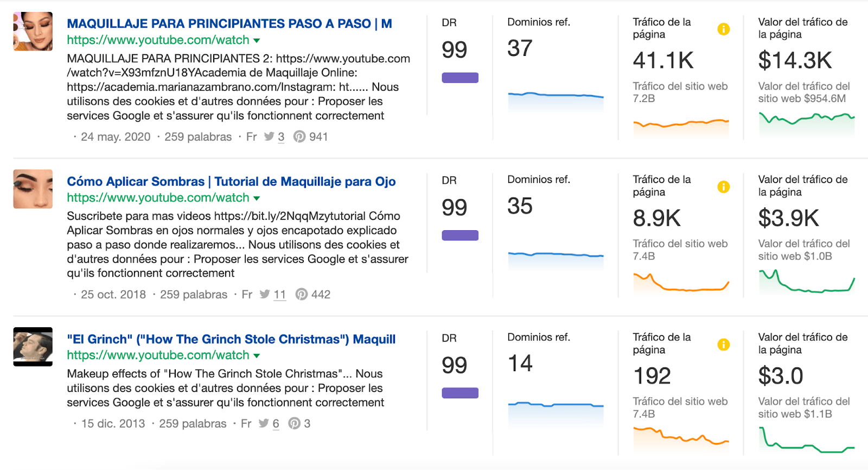Image resolution: width=868 pixels, height=470 pixels.
Task: Open "El Grinch" Maquillaje title link
Action: click(231, 339)
